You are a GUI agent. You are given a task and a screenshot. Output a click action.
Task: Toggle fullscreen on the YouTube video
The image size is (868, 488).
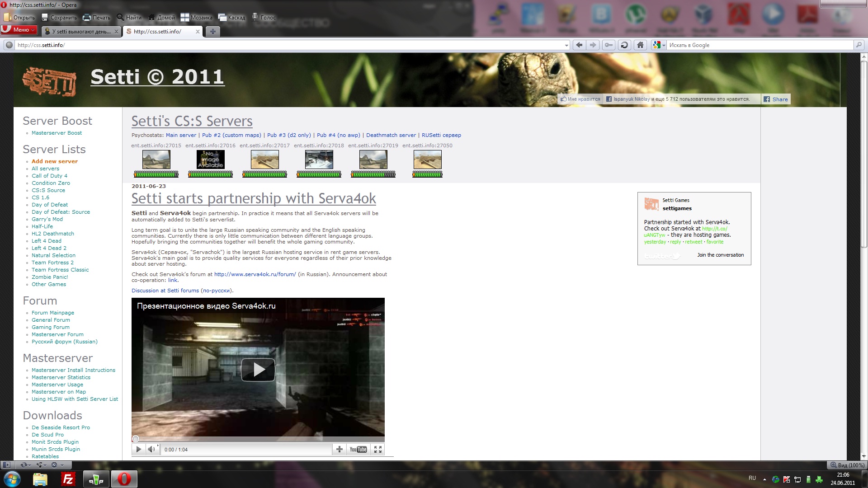tap(378, 449)
